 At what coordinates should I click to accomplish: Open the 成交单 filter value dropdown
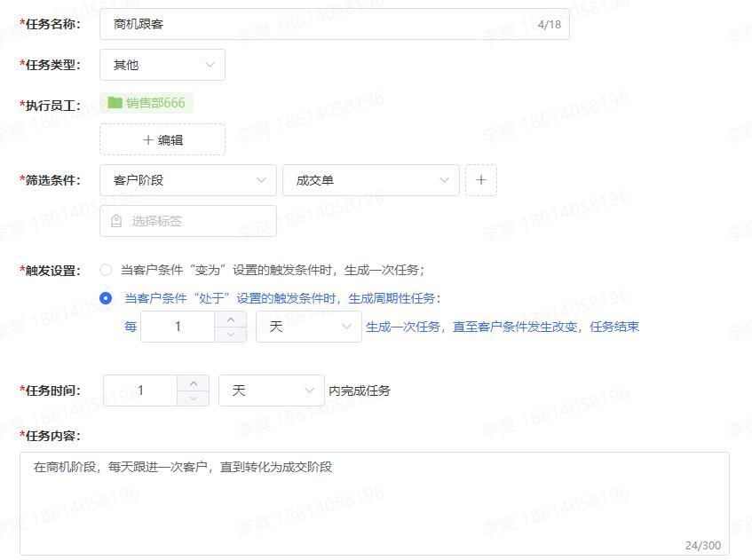[x=371, y=180]
